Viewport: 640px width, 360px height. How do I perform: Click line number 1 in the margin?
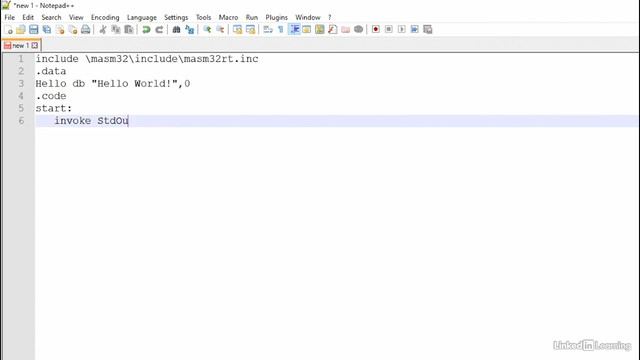pos(21,59)
